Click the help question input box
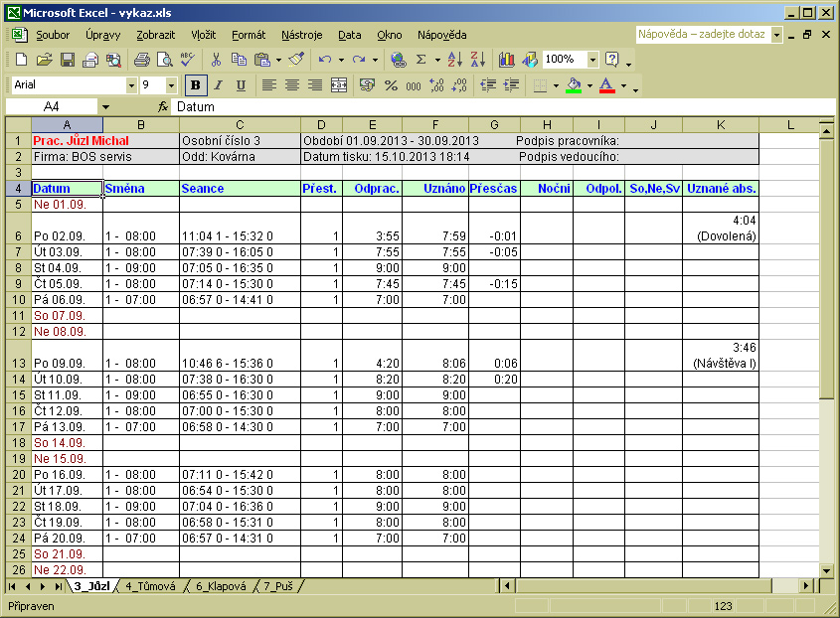The image size is (840, 618). coord(704,34)
